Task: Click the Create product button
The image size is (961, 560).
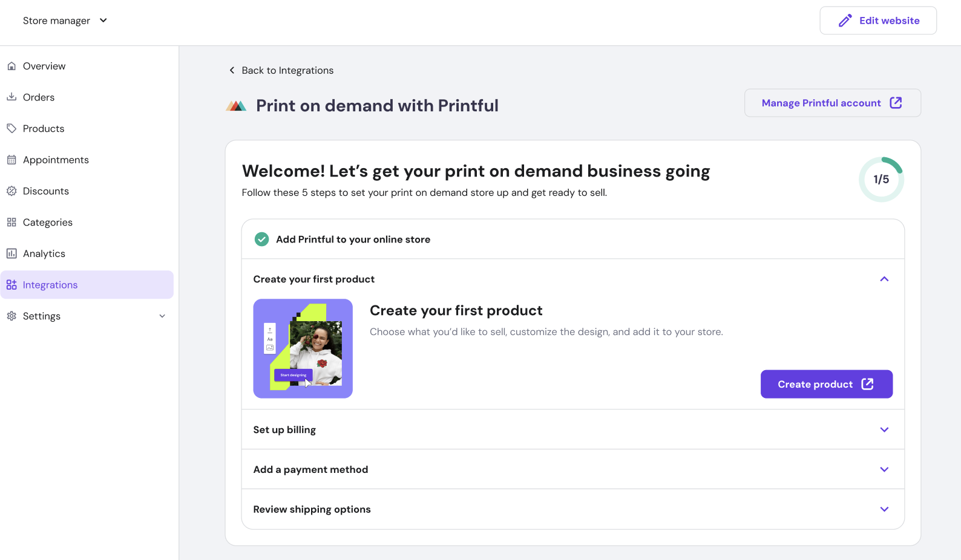Action: pos(826,384)
